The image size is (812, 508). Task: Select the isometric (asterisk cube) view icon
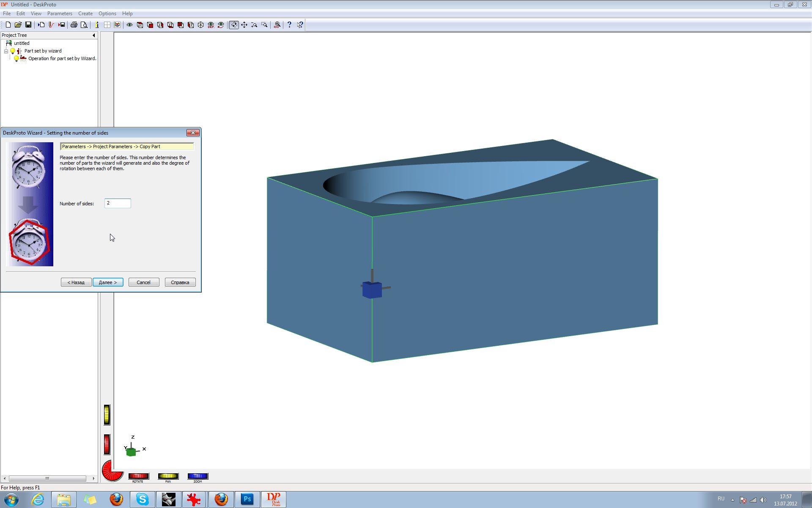click(201, 25)
